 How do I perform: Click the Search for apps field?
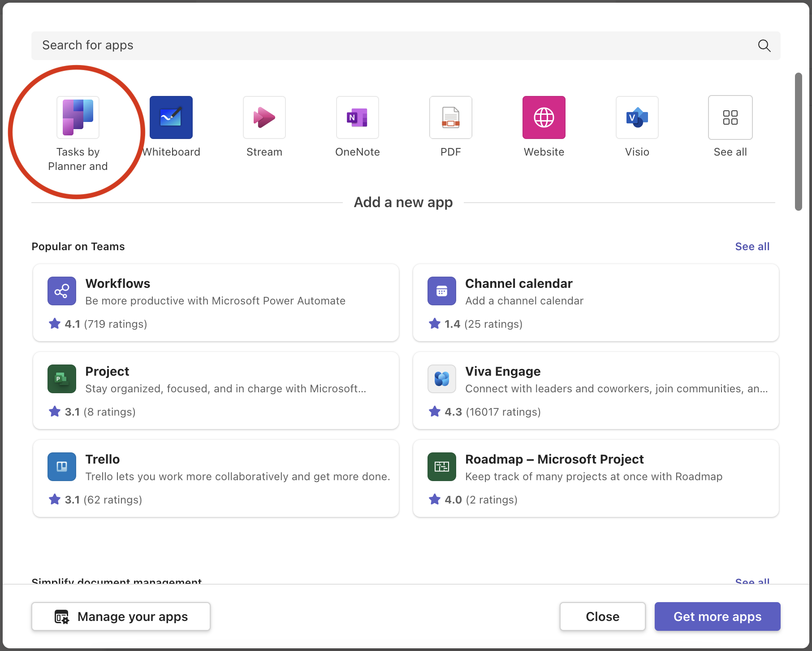269,45
